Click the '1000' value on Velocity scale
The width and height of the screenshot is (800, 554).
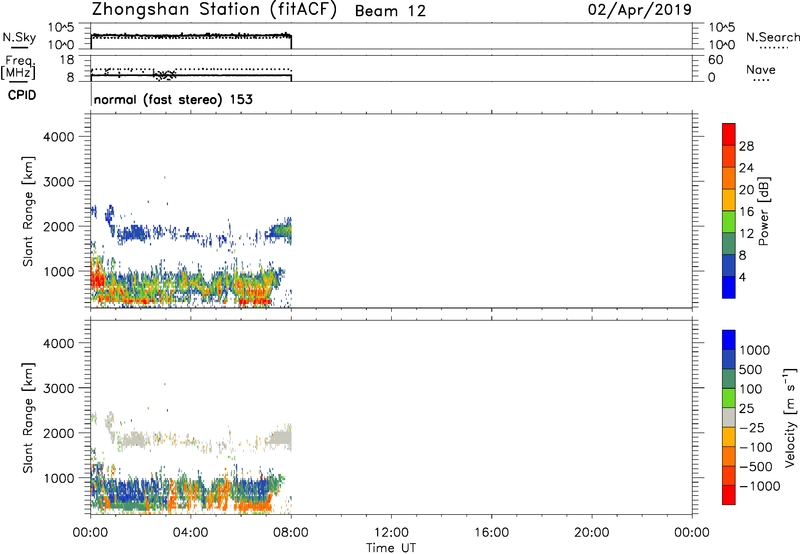pyautogui.click(x=755, y=350)
